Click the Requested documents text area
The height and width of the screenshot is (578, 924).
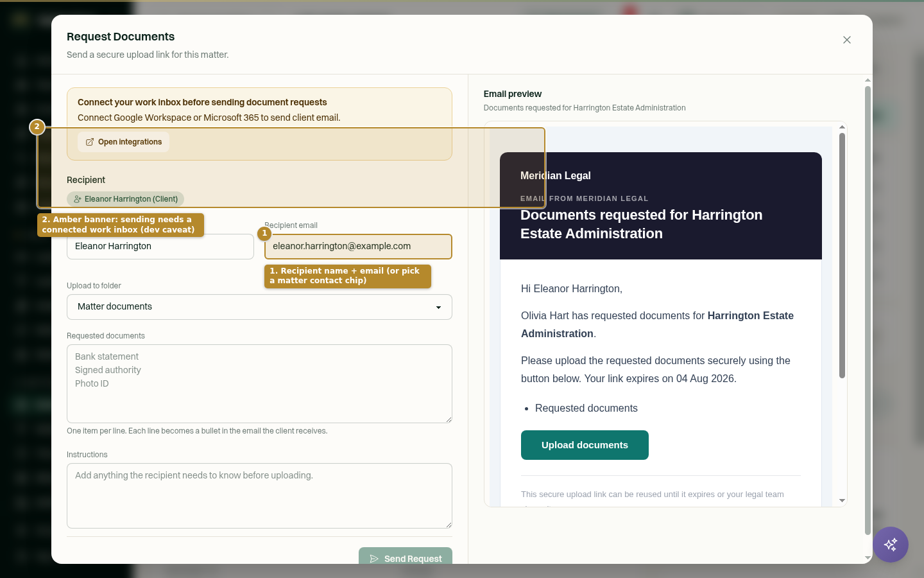(x=259, y=384)
